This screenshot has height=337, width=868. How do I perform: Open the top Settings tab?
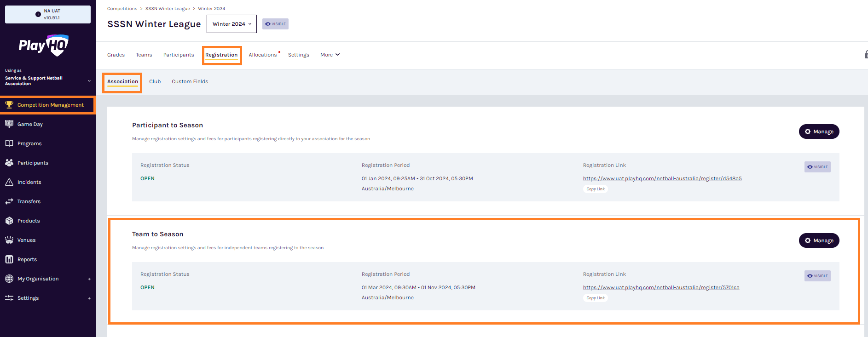299,55
